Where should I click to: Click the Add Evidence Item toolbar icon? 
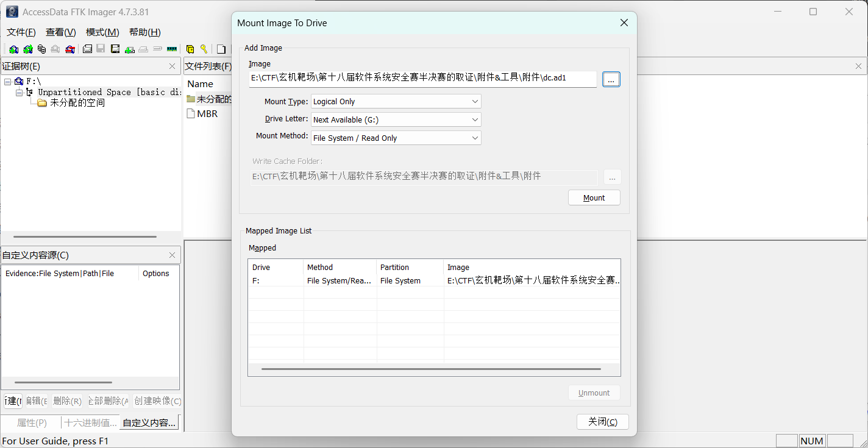[x=13, y=49]
